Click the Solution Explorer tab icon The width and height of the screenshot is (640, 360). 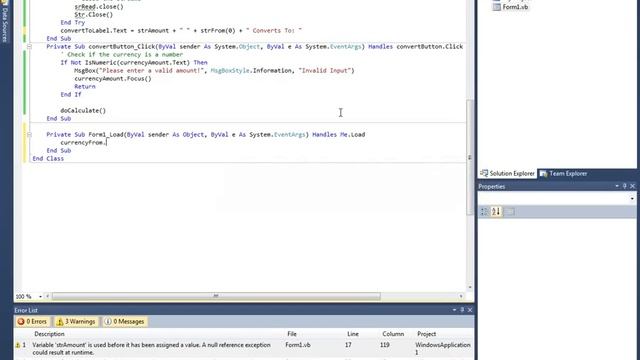pos(484,173)
